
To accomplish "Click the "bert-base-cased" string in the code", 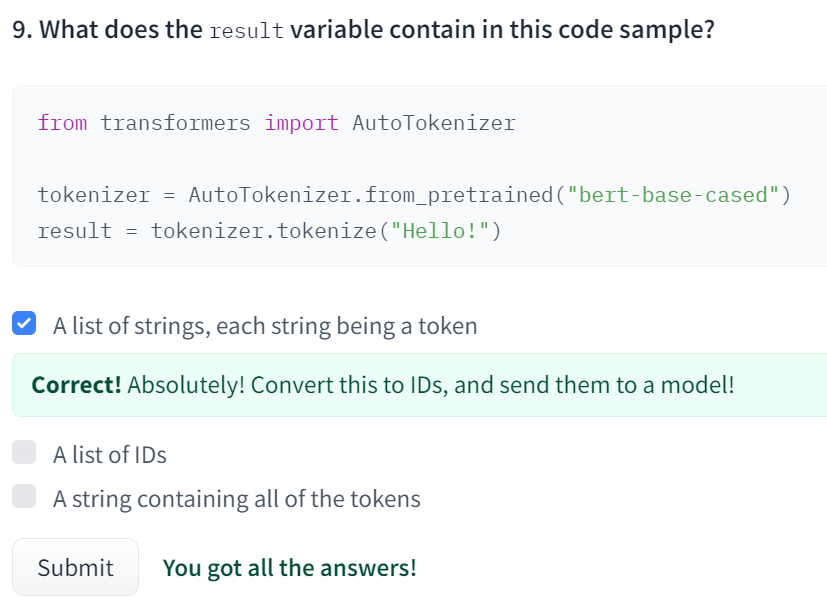I will [672, 195].
